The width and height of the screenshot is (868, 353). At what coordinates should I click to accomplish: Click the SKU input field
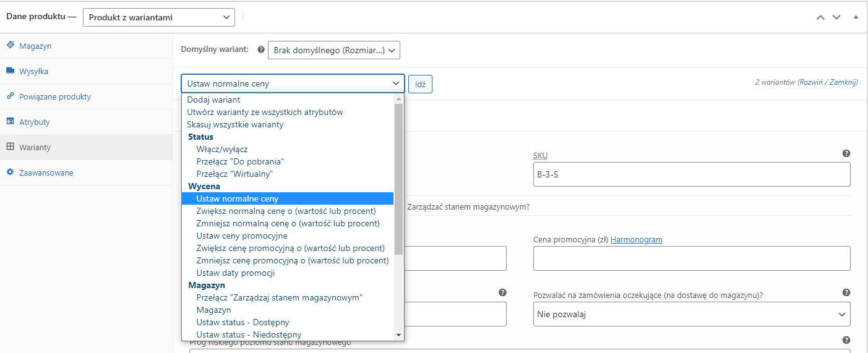(x=691, y=174)
